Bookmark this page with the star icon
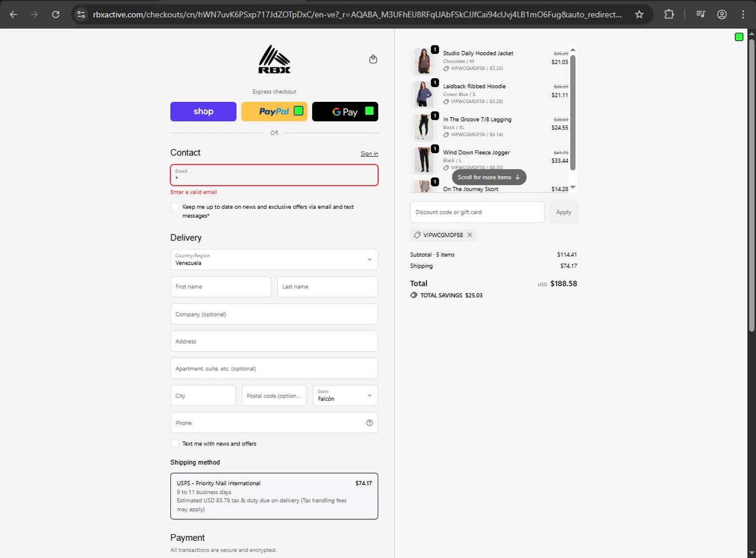Image resolution: width=756 pixels, height=558 pixels. pyautogui.click(x=639, y=15)
